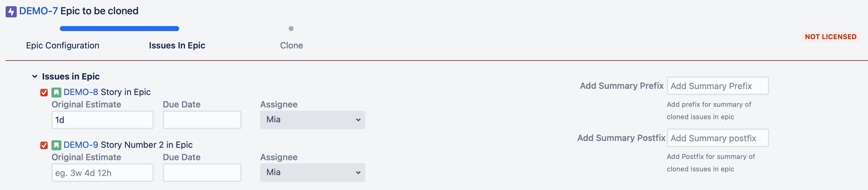The width and height of the screenshot is (868, 190).
Task: Collapse the Issues in Epic section
Action: click(x=35, y=77)
